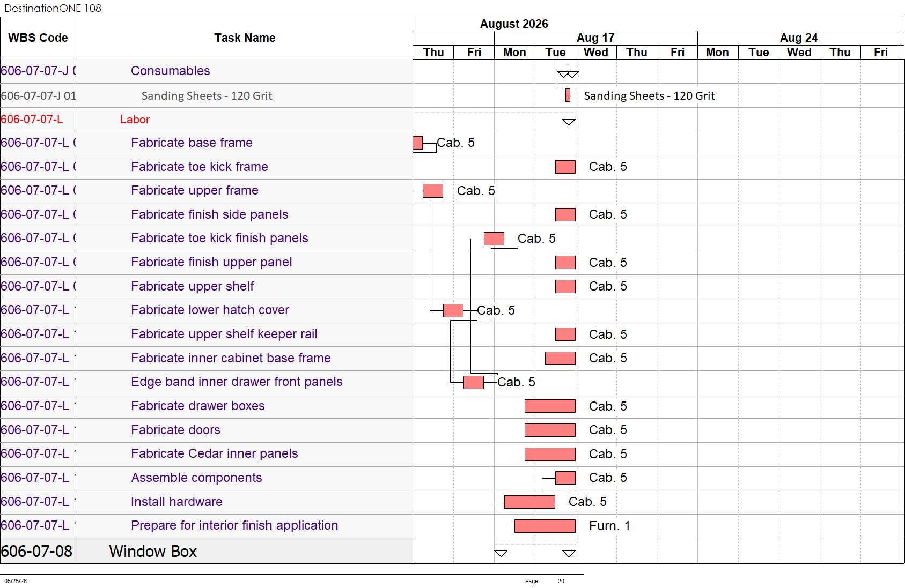Screen dimensions: 905x588
Task: Select the Install hardware task
Action: point(176,502)
